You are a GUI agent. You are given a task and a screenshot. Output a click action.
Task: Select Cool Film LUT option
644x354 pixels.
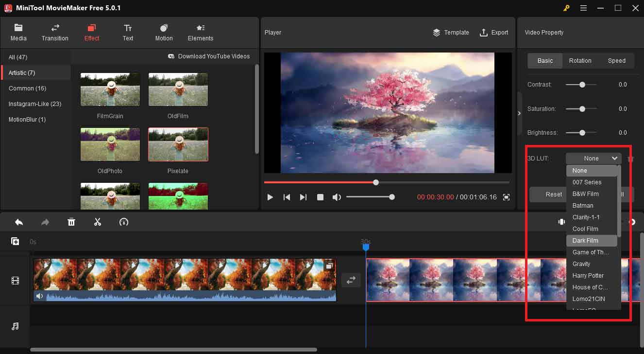[592, 229]
